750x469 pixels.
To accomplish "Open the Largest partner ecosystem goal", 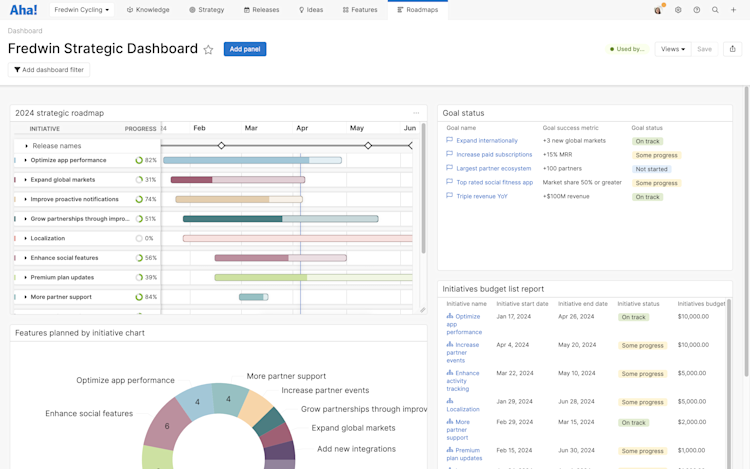I will click(494, 168).
